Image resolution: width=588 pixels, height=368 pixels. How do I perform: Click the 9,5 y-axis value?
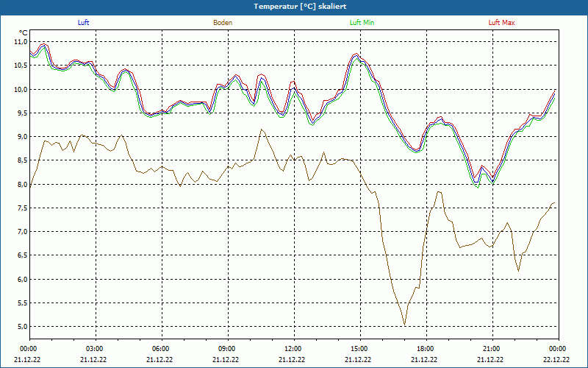tap(22, 113)
